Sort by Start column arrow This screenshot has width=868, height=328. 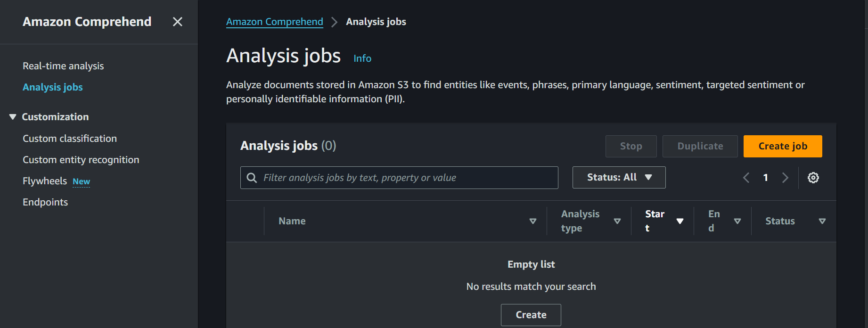tap(680, 221)
